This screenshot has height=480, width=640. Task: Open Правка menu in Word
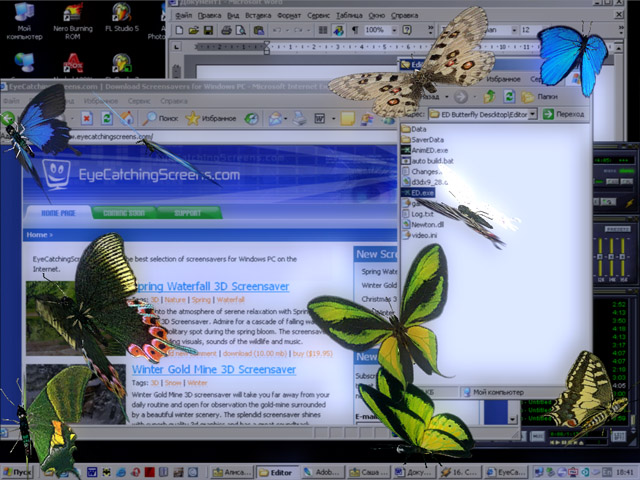click(209, 16)
